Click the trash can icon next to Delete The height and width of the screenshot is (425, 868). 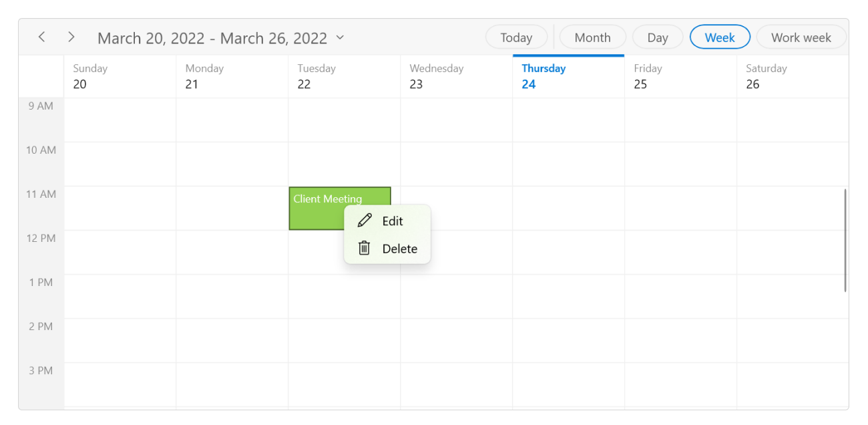[x=364, y=248]
